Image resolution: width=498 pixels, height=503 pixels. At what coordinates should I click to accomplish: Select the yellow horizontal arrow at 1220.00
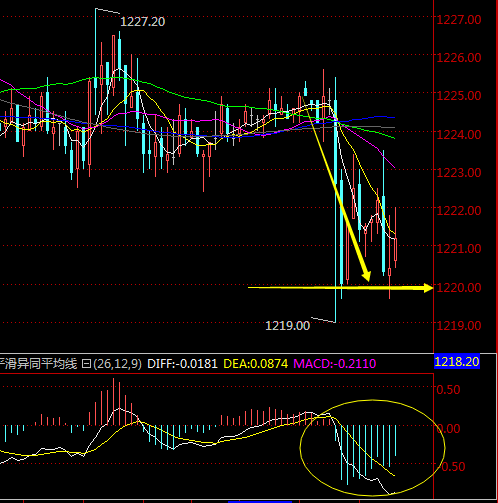[x=340, y=288]
